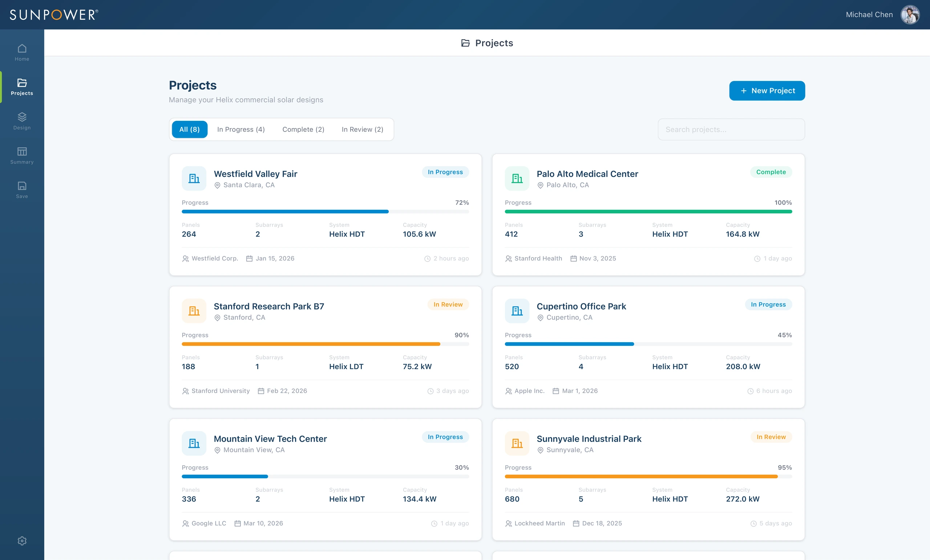Open settings gear at sidebar bottom

[x=22, y=540]
